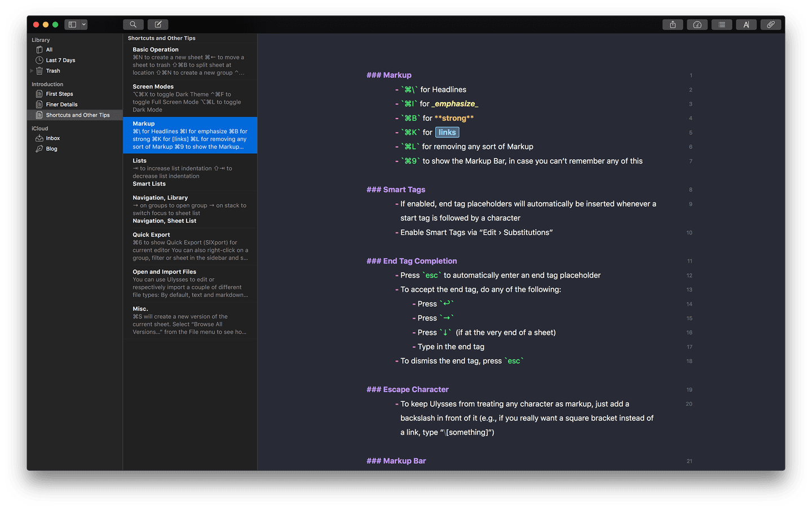The width and height of the screenshot is (812, 509).
Task: Create a new sheet with compose icon
Action: click(x=158, y=24)
